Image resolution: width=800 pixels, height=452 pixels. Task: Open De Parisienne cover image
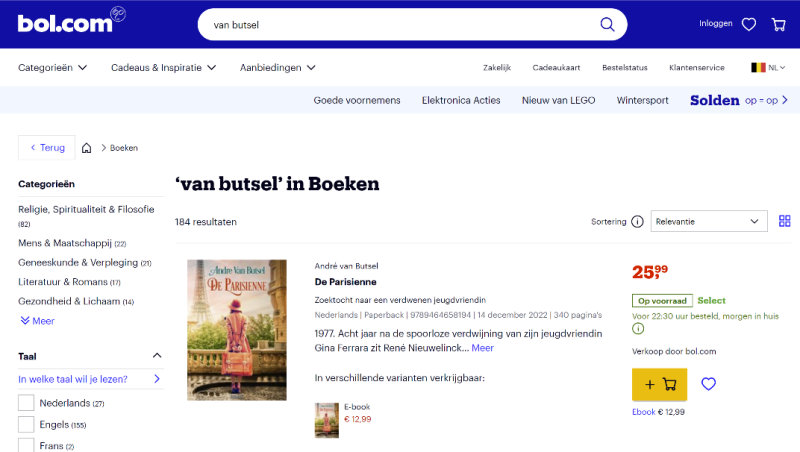pos(237,330)
